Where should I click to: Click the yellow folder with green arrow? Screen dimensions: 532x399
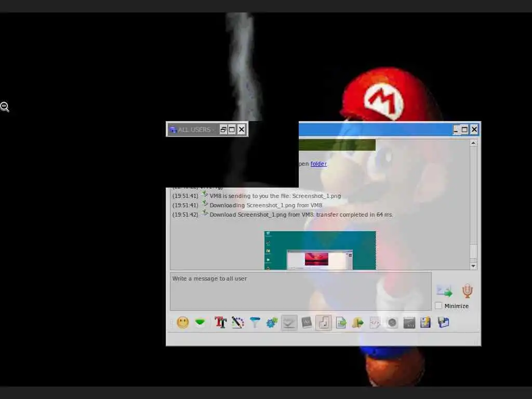coord(357,322)
